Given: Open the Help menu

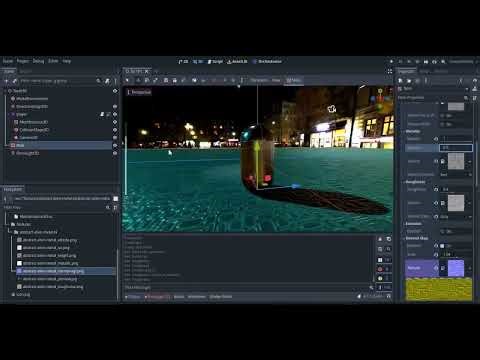Looking at the screenshot, I should click(67, 61).
